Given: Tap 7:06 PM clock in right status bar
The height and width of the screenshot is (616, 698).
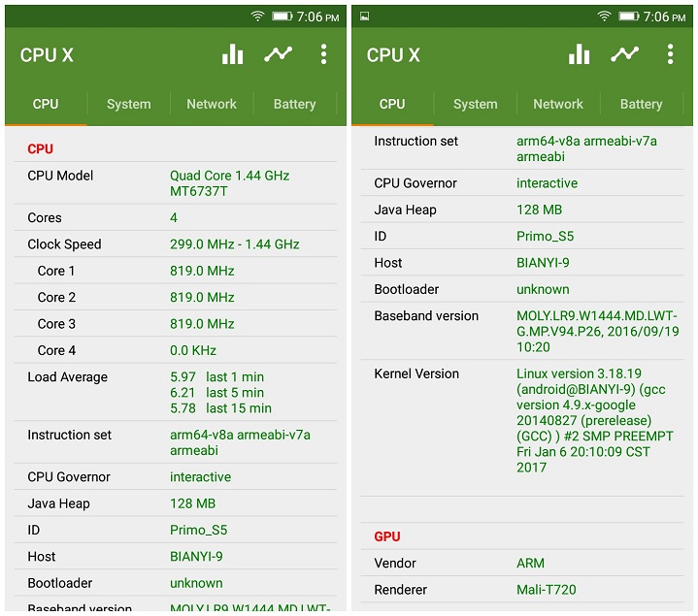Looking at the screenshot, I should (x=665, y=16).
